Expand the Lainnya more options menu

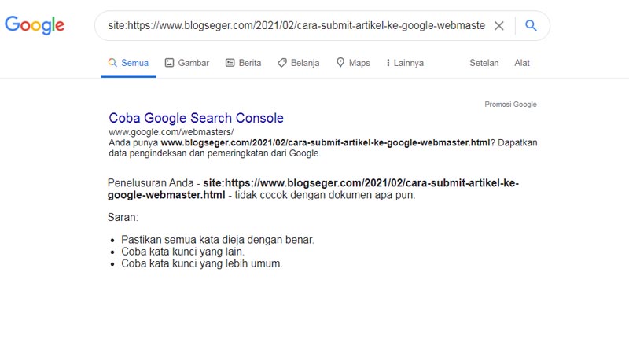click(405, 63)
